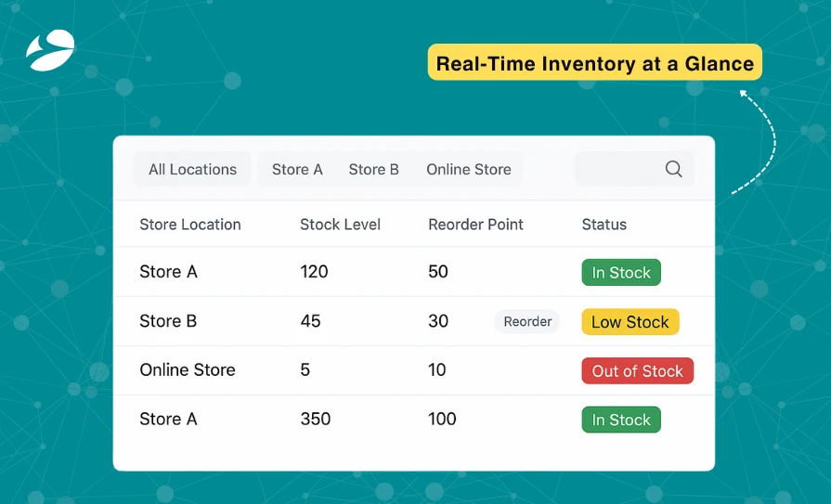The image size is (831, 504).
Task: Click In Stock badge for stock level 120
Action: [621, 273]
